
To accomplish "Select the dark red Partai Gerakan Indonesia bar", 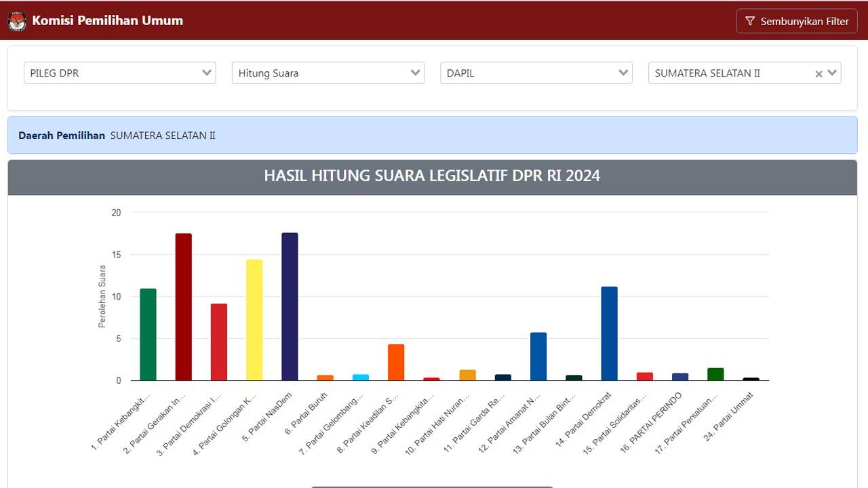I will [x=184, y=306].
